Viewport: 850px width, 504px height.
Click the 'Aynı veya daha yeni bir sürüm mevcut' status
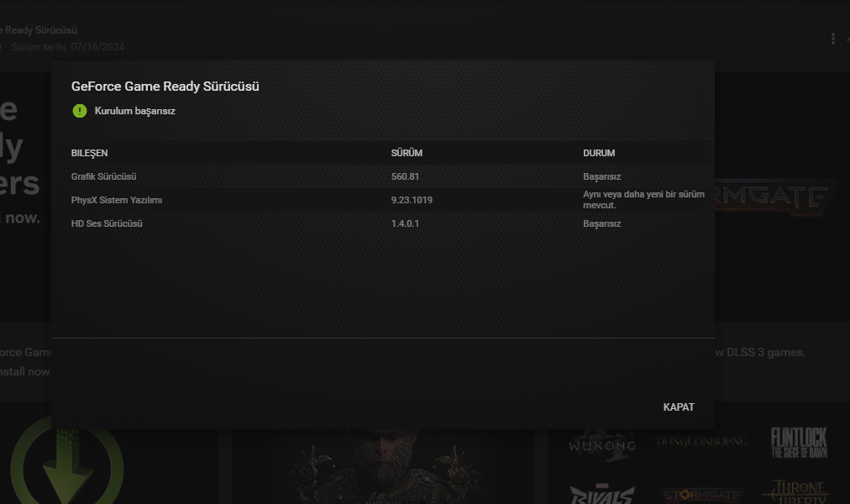[x=643, y=199]
